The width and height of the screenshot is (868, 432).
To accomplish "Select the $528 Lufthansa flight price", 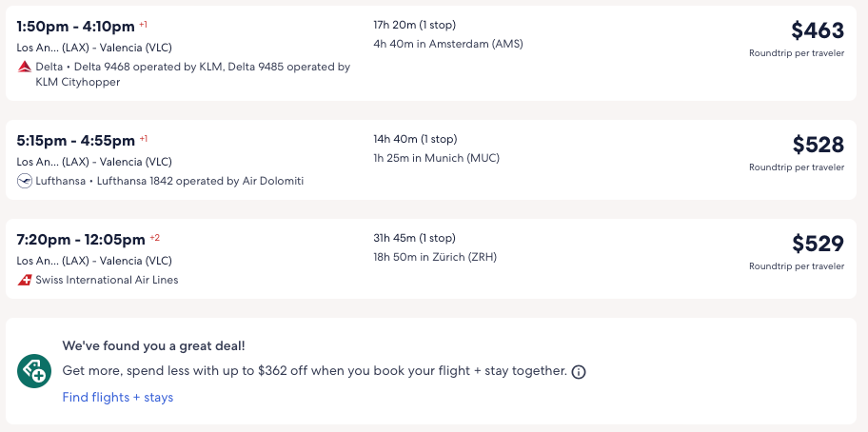I will (x=818, y=145).
